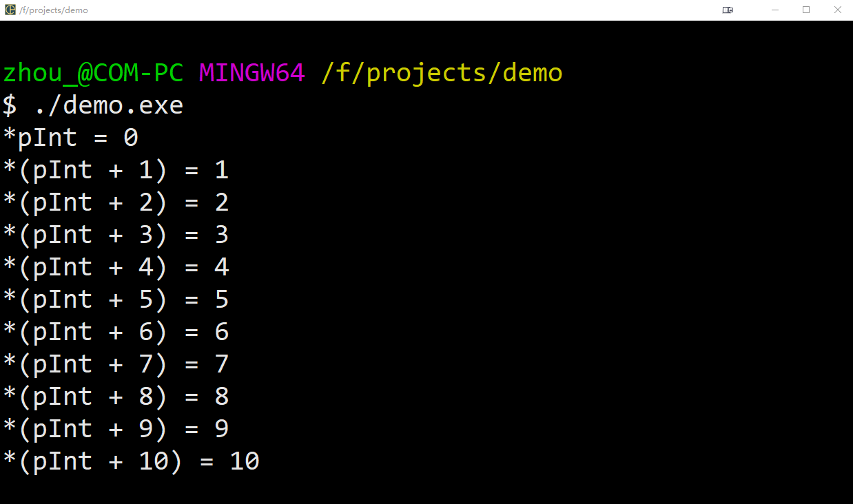Click the purple MINGW64 text
Image resolution: width=853 pixels, height=504 pixels.
tap(251, 73)
